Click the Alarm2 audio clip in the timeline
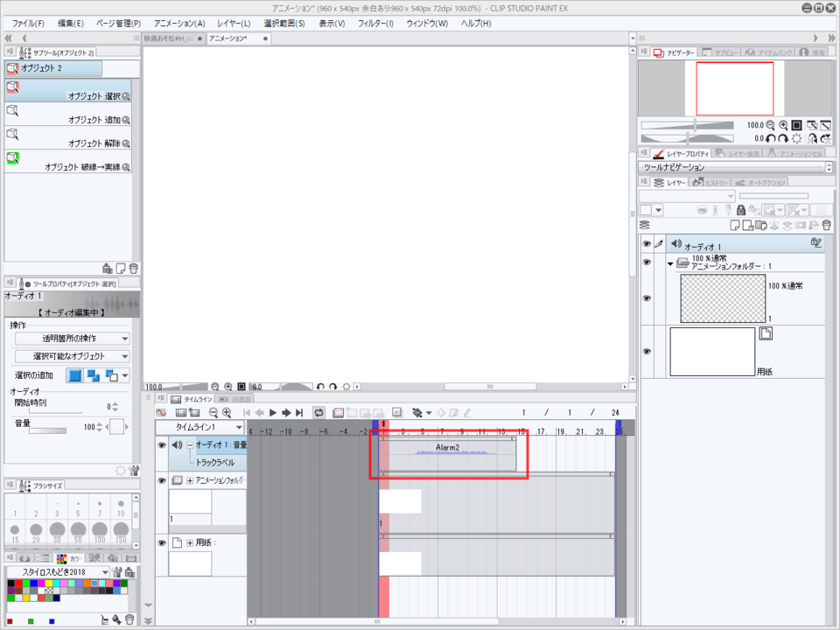The width and height of the screenshot is (840, 630). point(448,452)
